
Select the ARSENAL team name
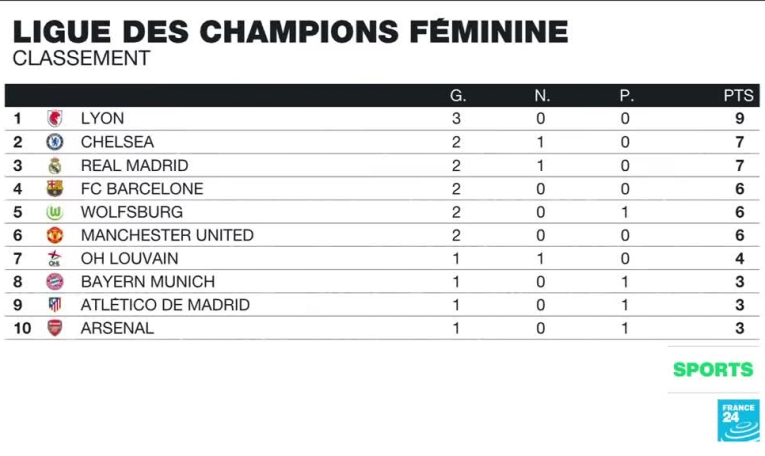click(117, 328)
